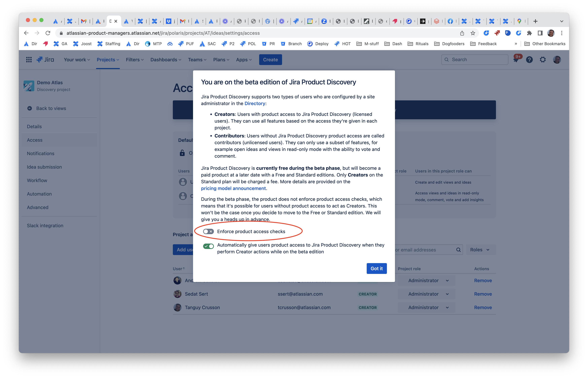
Task: Open the Atlassian app switcher grid
Action: (x=29, y=59)
